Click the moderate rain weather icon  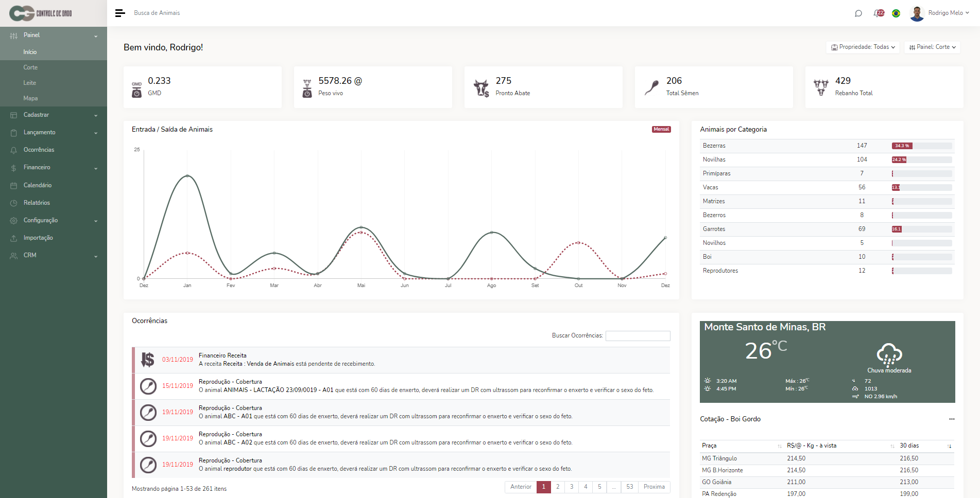tap(889, 354)
